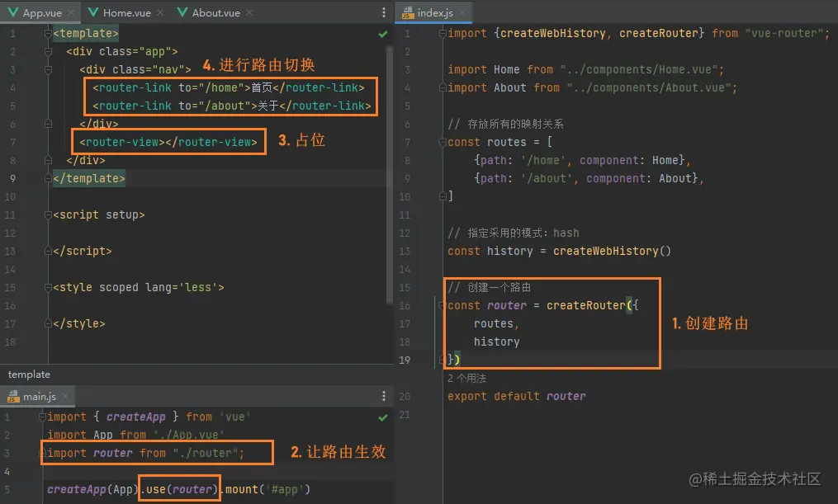Collapse the import block fold in main.js

[x=42, y=417]
